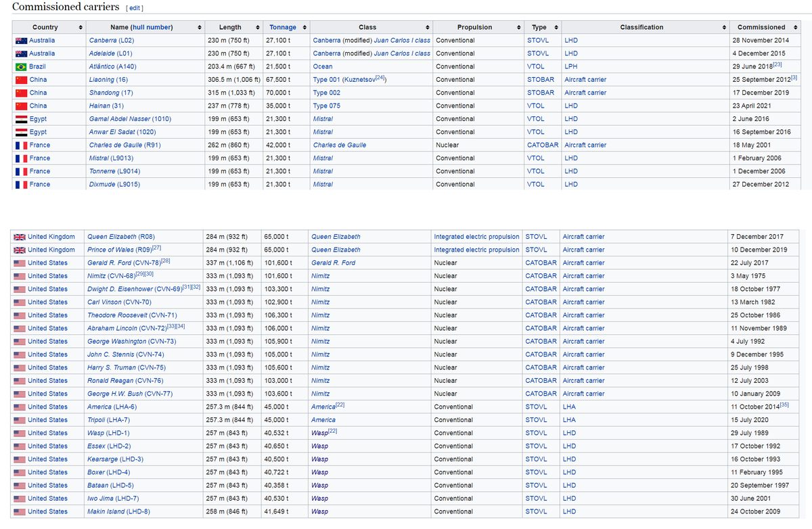812x529 pixels.
Task: Sort table by Length column arrows
Action: [258, 27]
